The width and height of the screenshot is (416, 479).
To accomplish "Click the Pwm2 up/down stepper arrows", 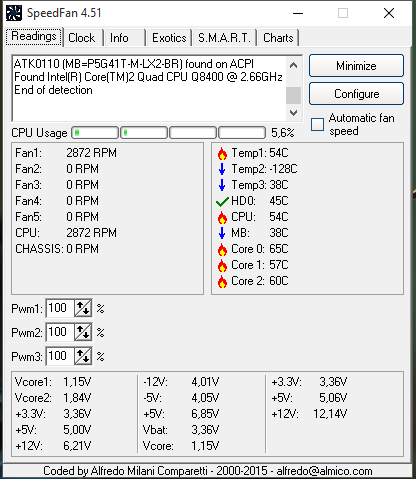I will click(x=83, y=332).
